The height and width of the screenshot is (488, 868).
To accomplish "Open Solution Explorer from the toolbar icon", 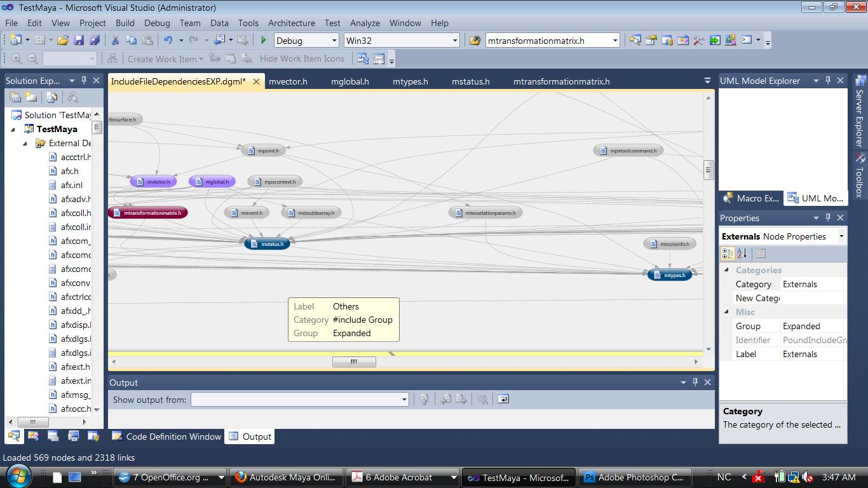I will [x=635, y=40].
